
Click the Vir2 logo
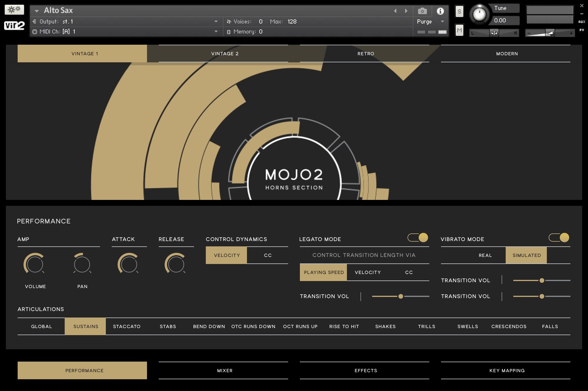pos(14,25)
